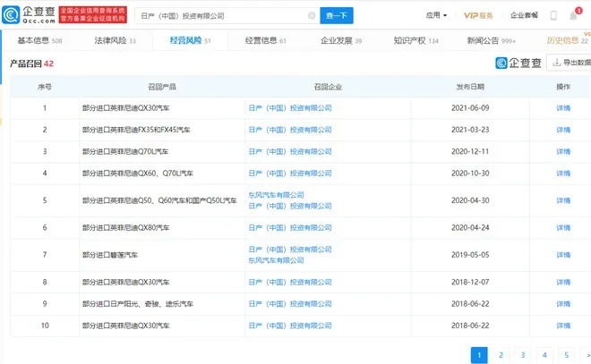Screen dimensions: 591x364
Task: Click company link in row 8
Action: [x=290, y=282]
